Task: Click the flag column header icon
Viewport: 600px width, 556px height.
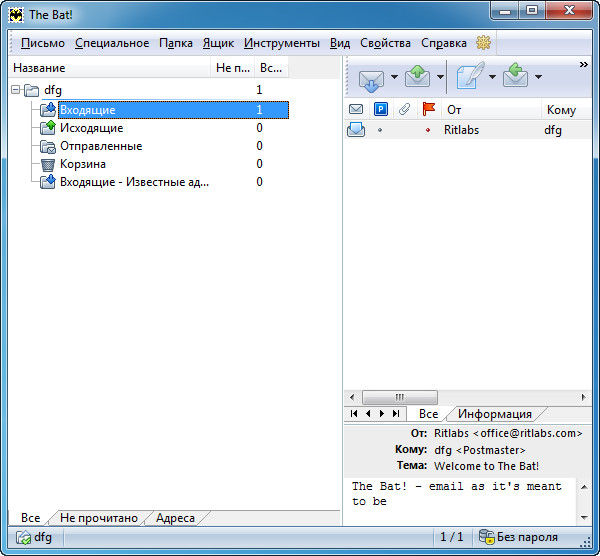Action: (x=429, y=109)
